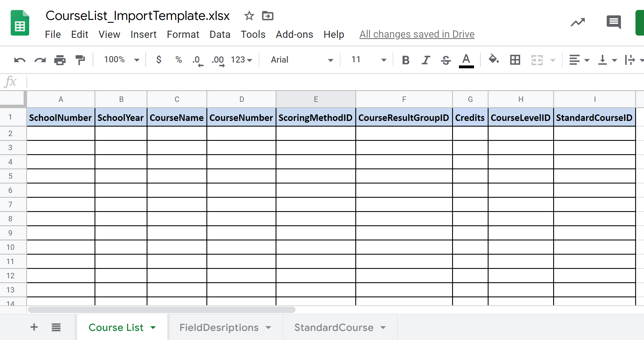Click the Undo arrow icon

20,60
